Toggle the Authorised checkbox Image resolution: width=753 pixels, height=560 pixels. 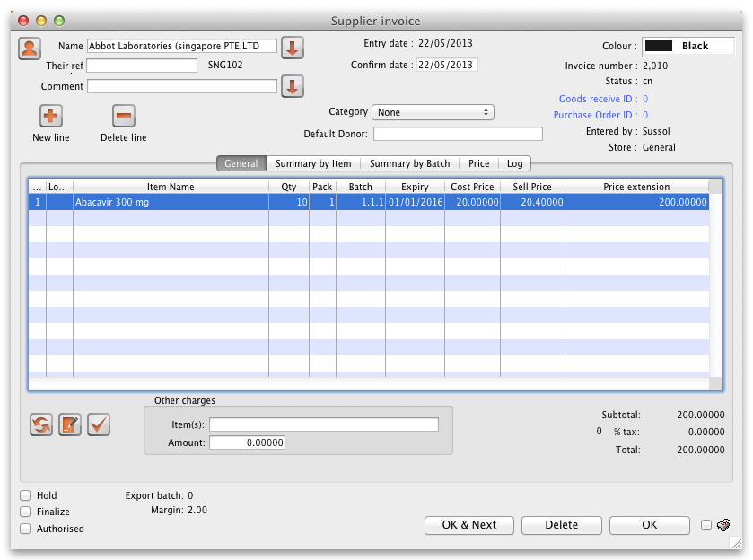pyautogui.click(x=25, y=529)
